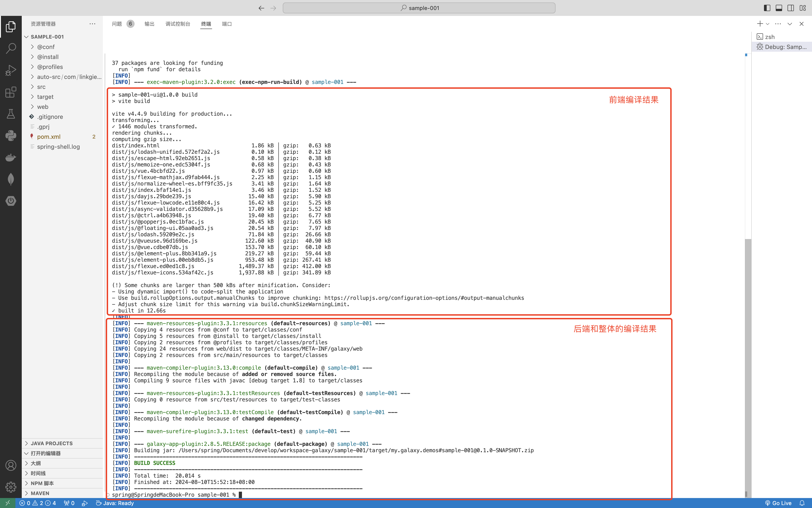Open the Manage gear menu
812x508 pixels.
pos(11,487)
